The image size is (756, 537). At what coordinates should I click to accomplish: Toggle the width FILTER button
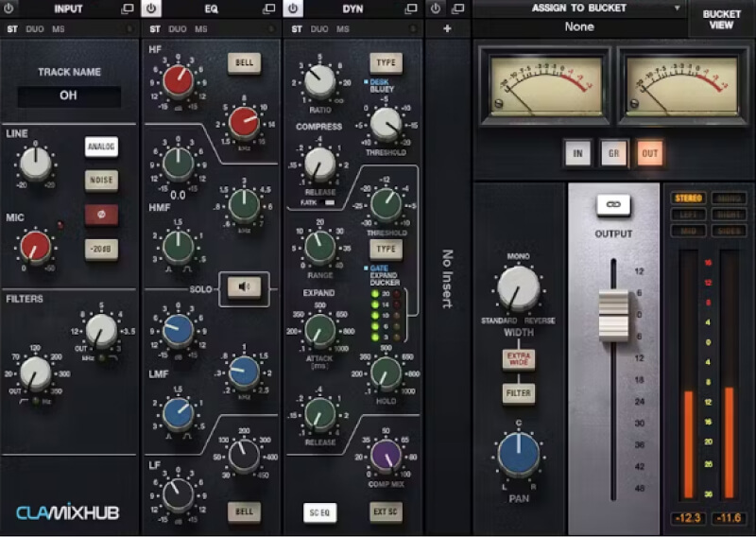tap(518, 393)
